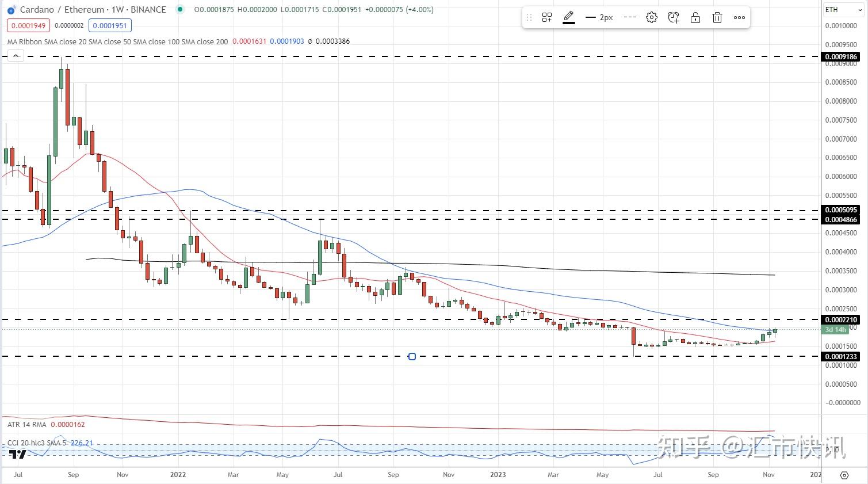
Task: Toggle the green market status dot
Action: 180,10
